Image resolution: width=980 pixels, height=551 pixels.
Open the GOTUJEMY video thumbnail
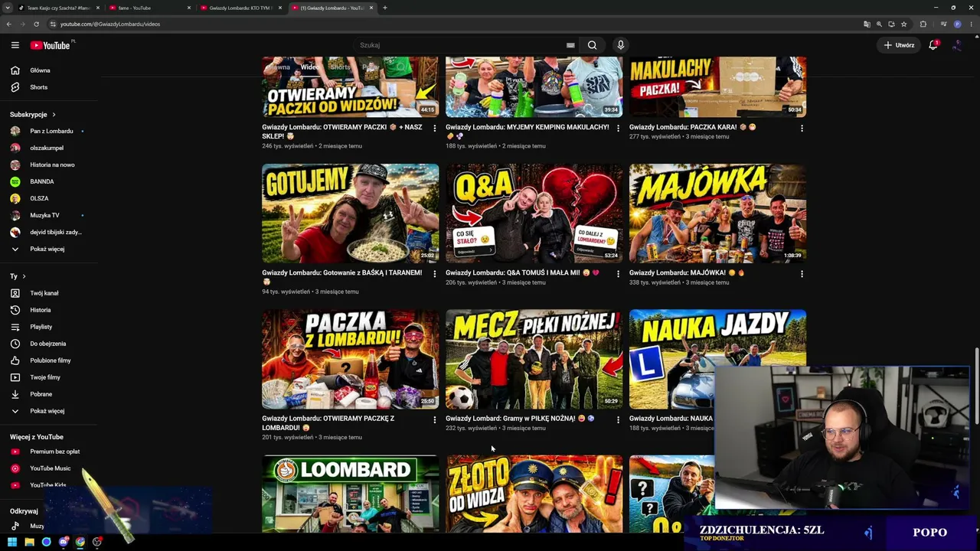pos(351,214)
